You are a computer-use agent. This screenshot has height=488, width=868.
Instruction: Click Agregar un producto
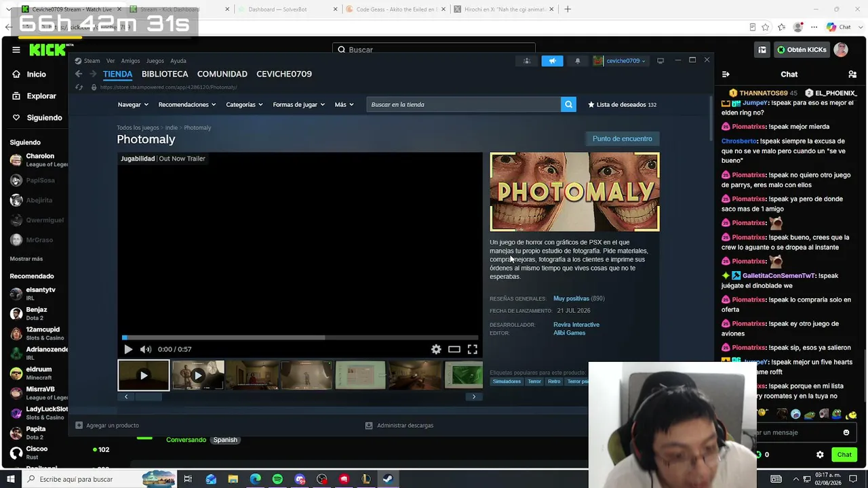(107, 426)
